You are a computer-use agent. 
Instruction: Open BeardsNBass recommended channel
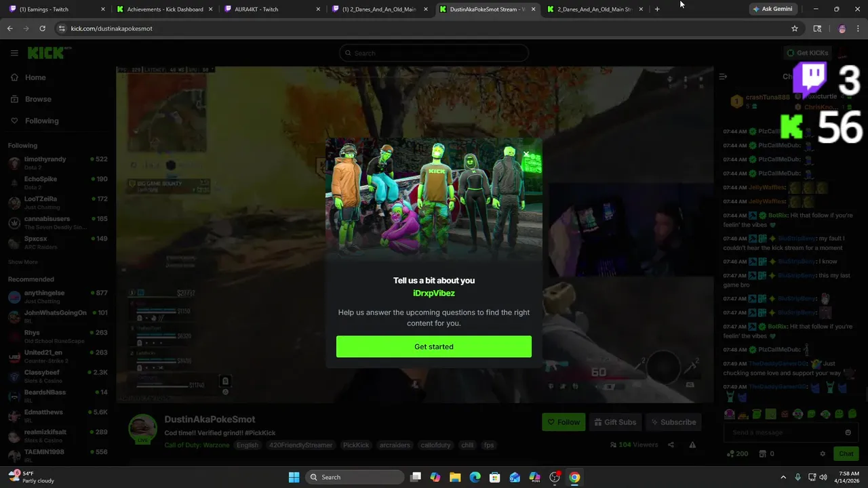pos(58,396)
